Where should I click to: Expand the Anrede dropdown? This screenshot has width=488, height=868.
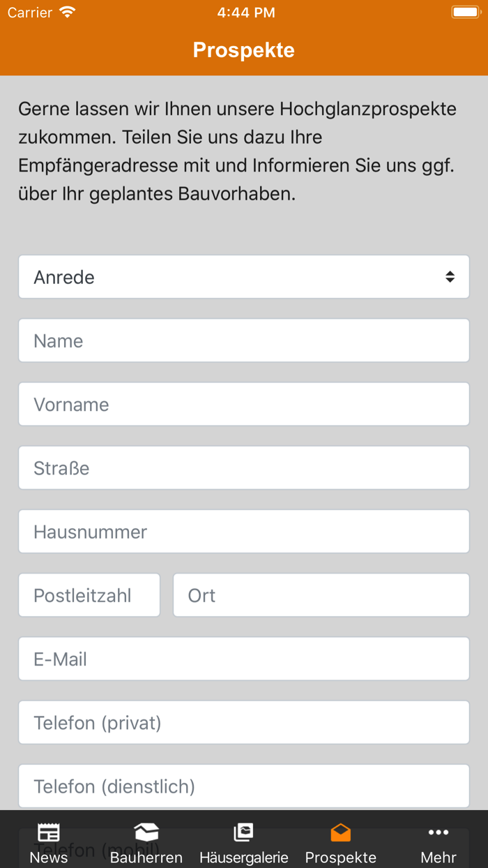pyautogui.click(x=243, y=277)
